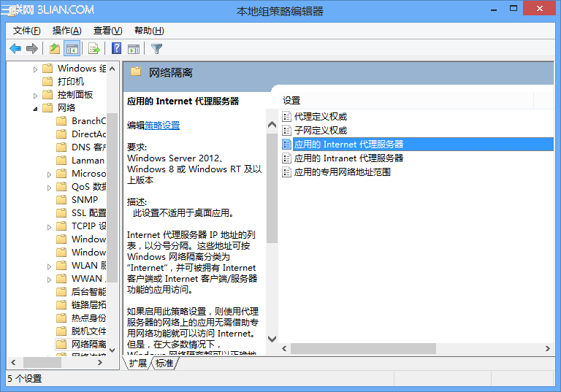Expand the QoS 数据包 tree node

point(49,188)
